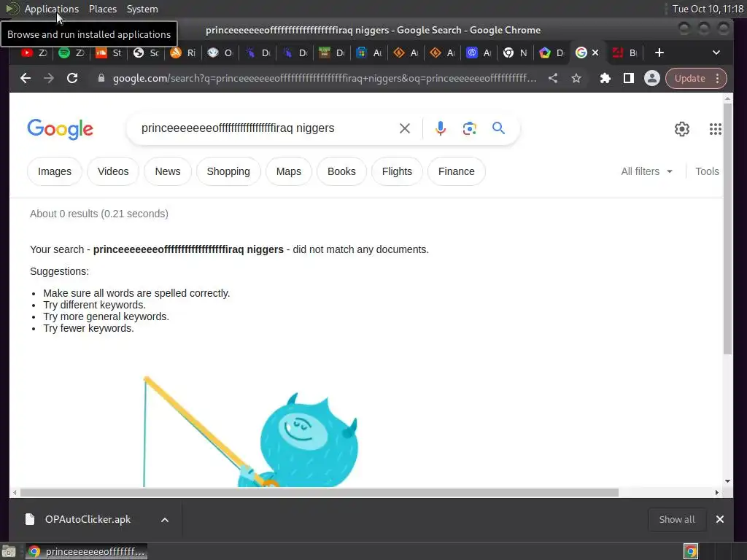Click the scroll right arrow

pyautogui.click(x=717, y=493)
